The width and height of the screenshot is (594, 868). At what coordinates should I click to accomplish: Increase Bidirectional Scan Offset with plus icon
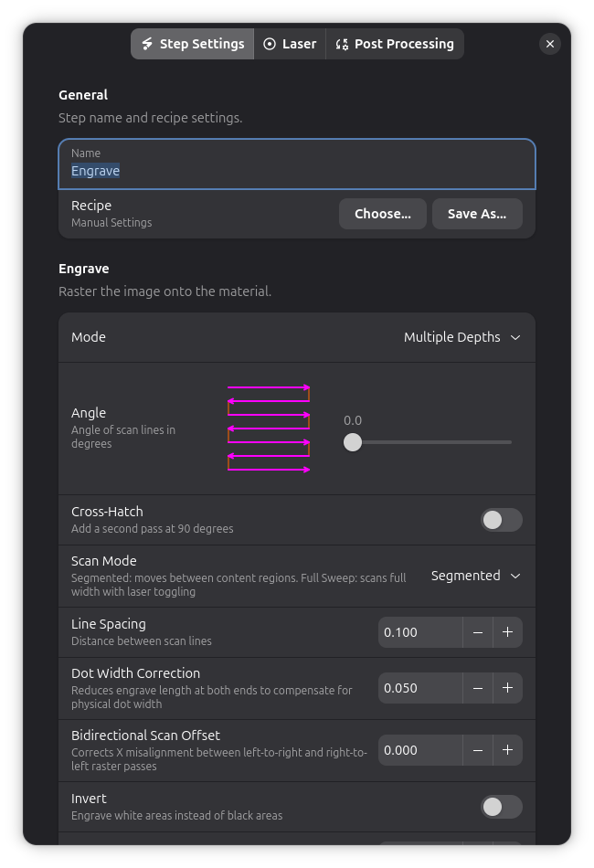(507, 750)
